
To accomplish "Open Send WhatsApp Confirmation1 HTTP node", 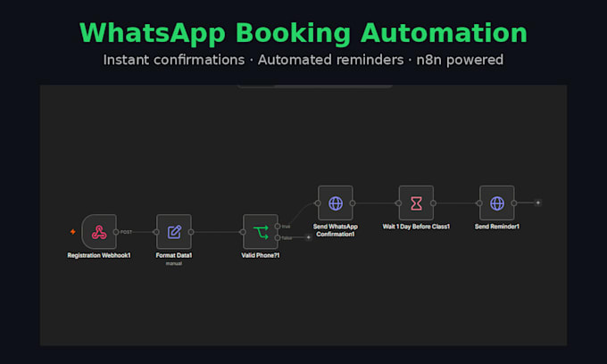I will click(x=336, y=203).
